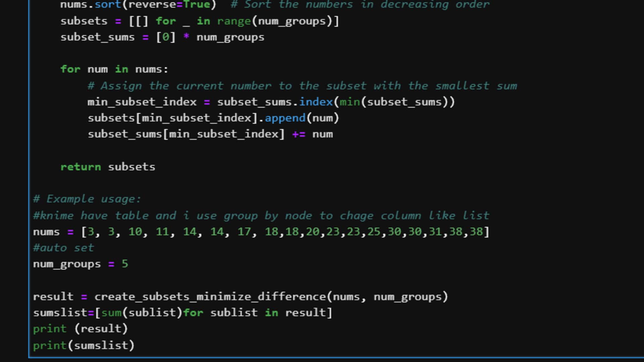Click the for num in nums loop keyword

70,69
